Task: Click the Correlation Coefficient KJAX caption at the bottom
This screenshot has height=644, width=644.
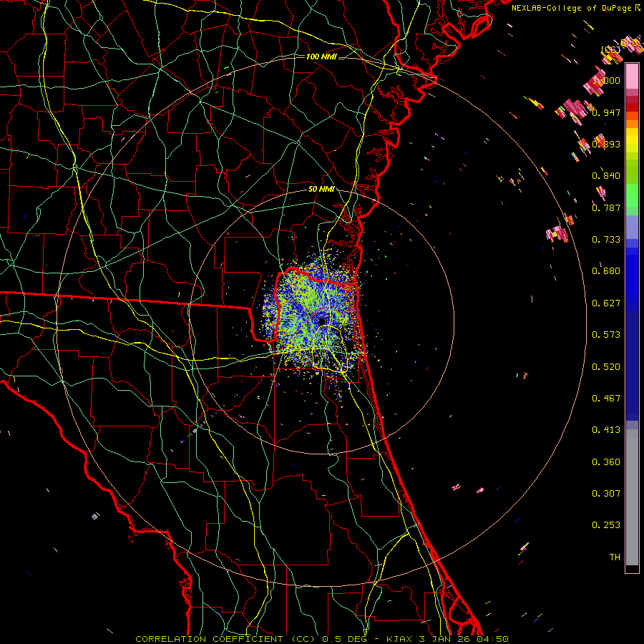Action: pos(322,639)
